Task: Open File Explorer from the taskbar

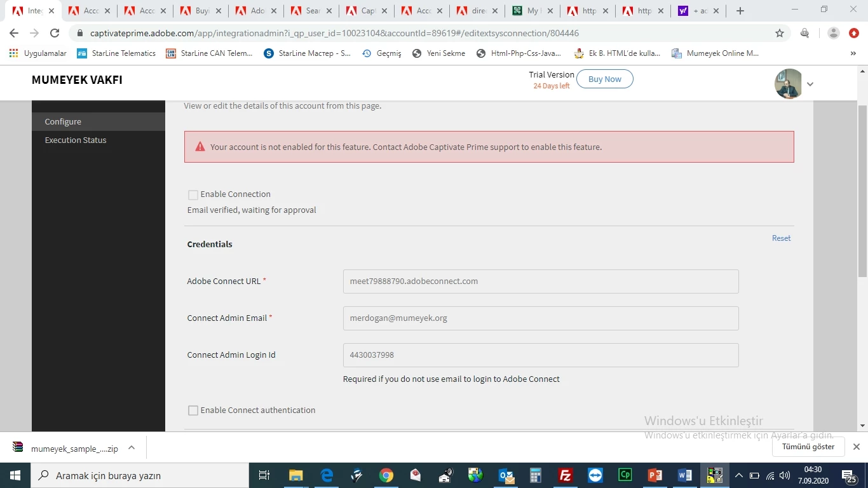Action: pyautogui.click(x=296, y=475)
